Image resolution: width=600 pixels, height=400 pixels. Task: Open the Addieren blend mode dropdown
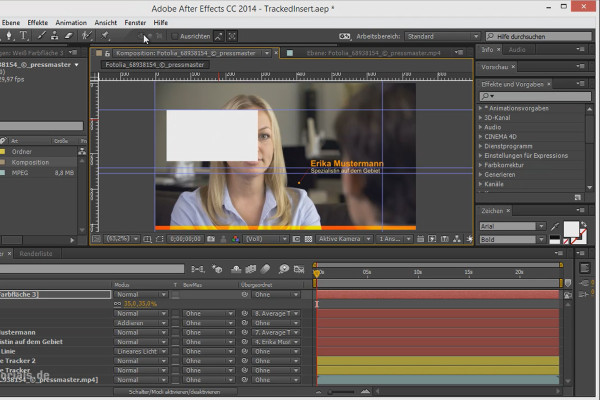click(141, 323)
